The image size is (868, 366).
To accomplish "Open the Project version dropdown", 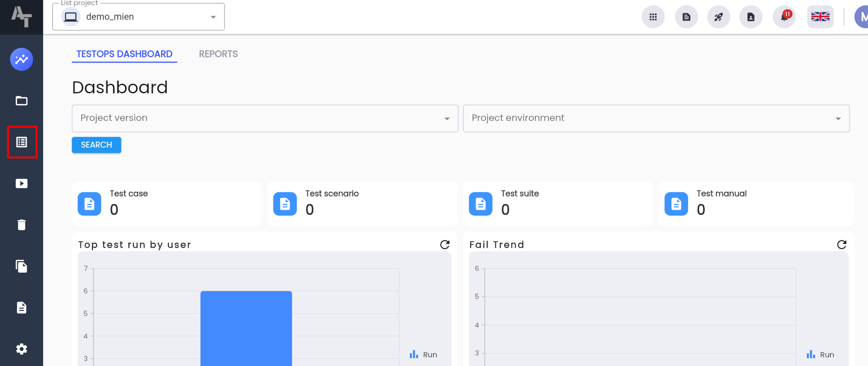I will (265, 119).
